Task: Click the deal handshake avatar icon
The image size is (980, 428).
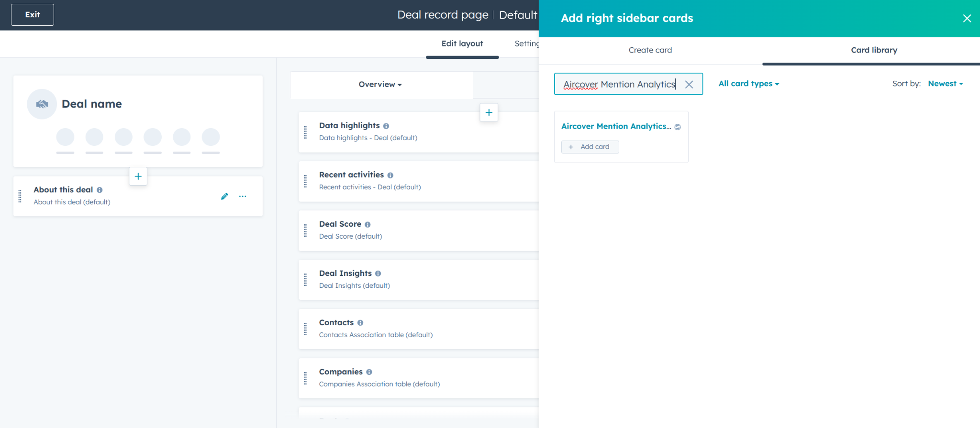Action: point(42,104)
